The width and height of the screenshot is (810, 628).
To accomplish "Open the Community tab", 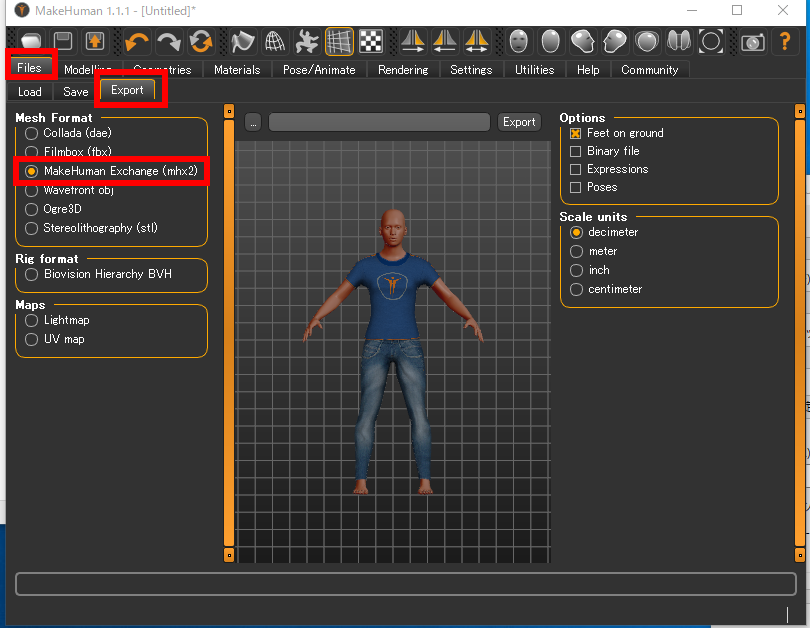I will point(650,70).
